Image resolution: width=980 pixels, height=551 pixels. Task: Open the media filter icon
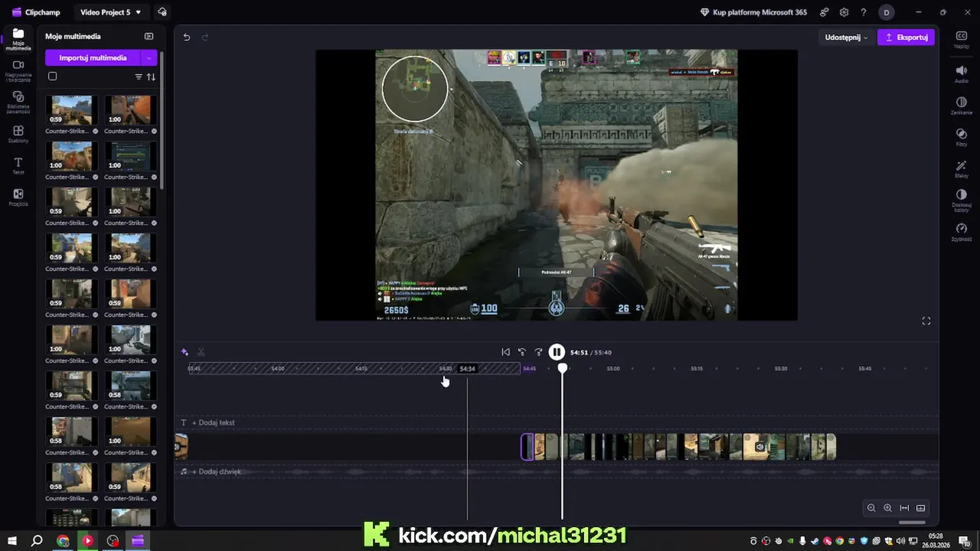(x=139, y=77)
